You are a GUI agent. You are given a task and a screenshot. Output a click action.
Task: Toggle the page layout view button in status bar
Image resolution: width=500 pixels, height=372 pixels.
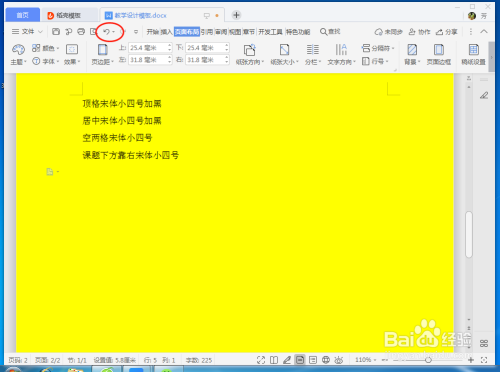300,360
